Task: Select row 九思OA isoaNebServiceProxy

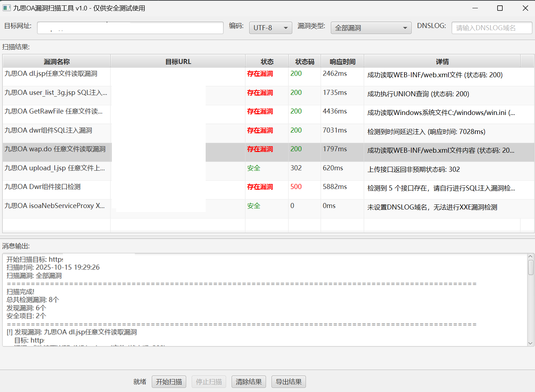Action: click(x=268, y=209)
